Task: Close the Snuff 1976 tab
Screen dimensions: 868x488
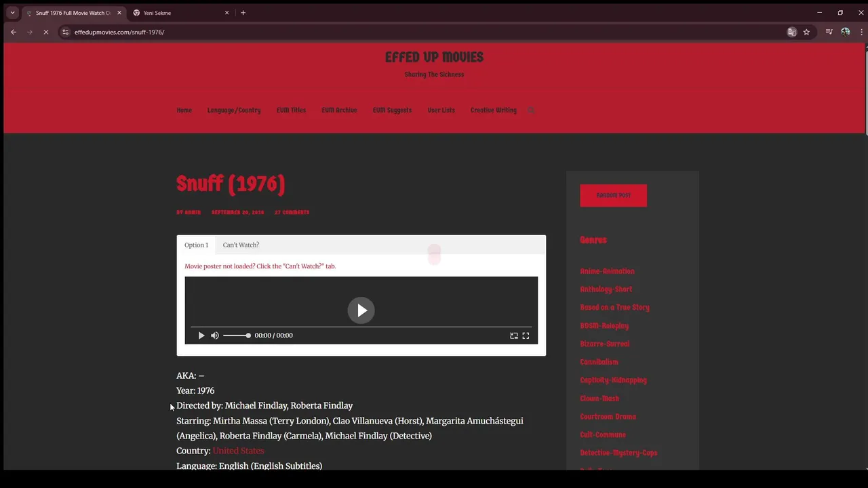Action: (119, 13)
